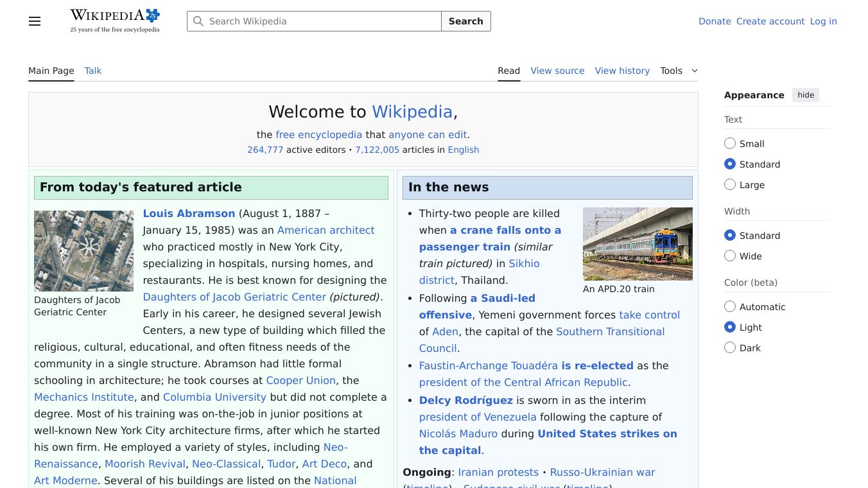Switch to the Main Page tab
This screenshot has width=868, height=488.
(51, 71)
